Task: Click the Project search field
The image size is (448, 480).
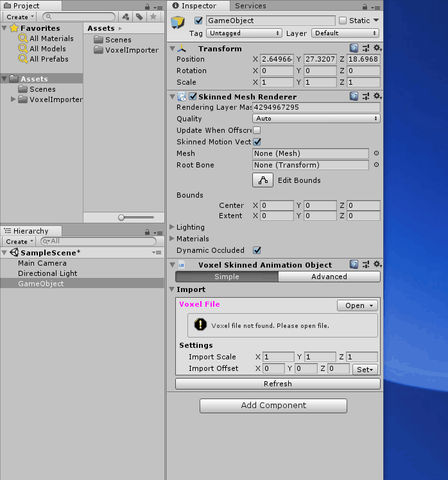Action: pyautogui.click(x=79, y=17)
